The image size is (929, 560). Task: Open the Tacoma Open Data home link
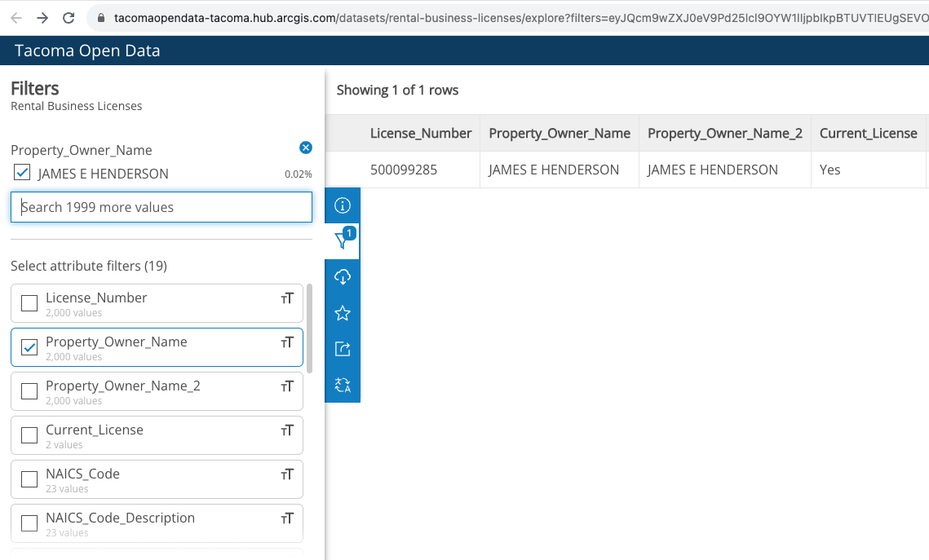pos(87,51)
